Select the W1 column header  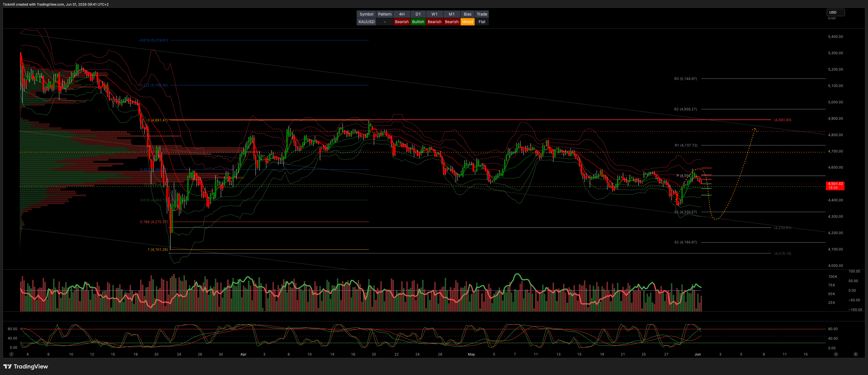(434, 14)
